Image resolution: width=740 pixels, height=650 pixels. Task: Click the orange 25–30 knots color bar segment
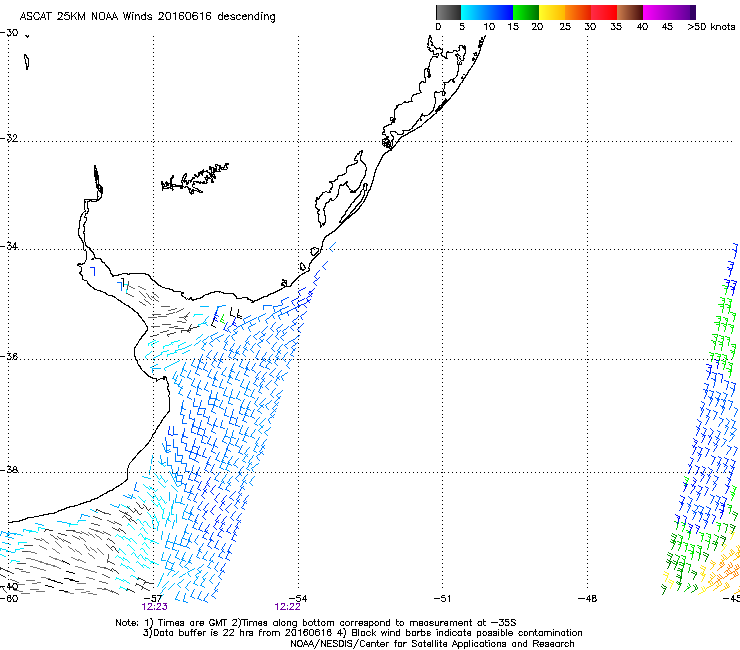578,12
